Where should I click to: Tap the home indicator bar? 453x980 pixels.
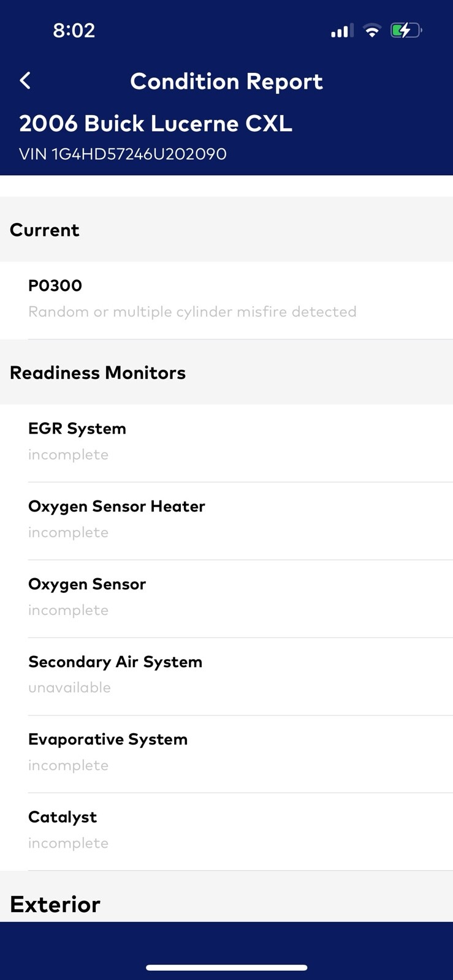pos(226,968)
